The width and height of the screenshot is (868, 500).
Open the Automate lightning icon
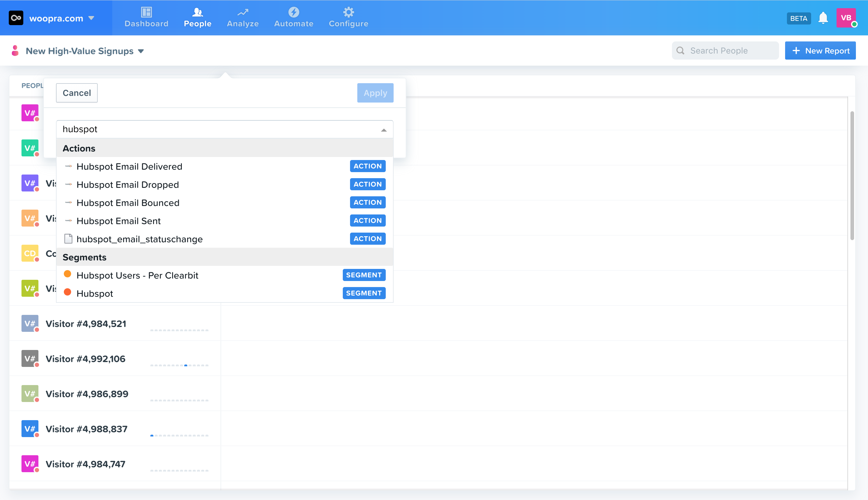293,12
